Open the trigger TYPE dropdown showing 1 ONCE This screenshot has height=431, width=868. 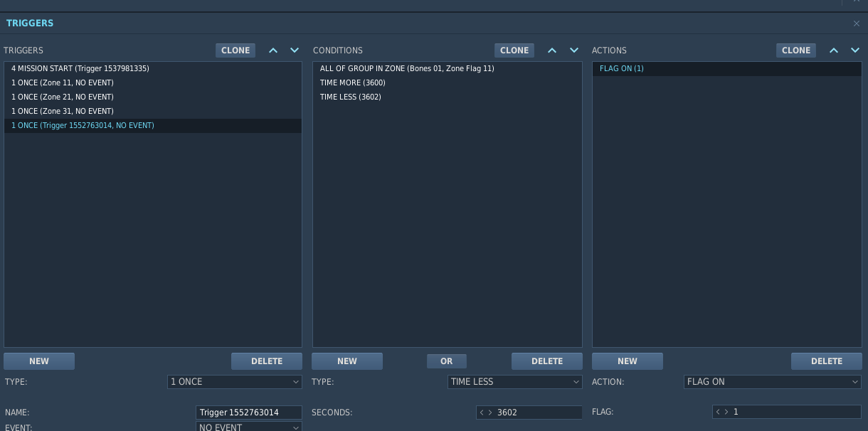pyautogui.click(x=235, y=382)
